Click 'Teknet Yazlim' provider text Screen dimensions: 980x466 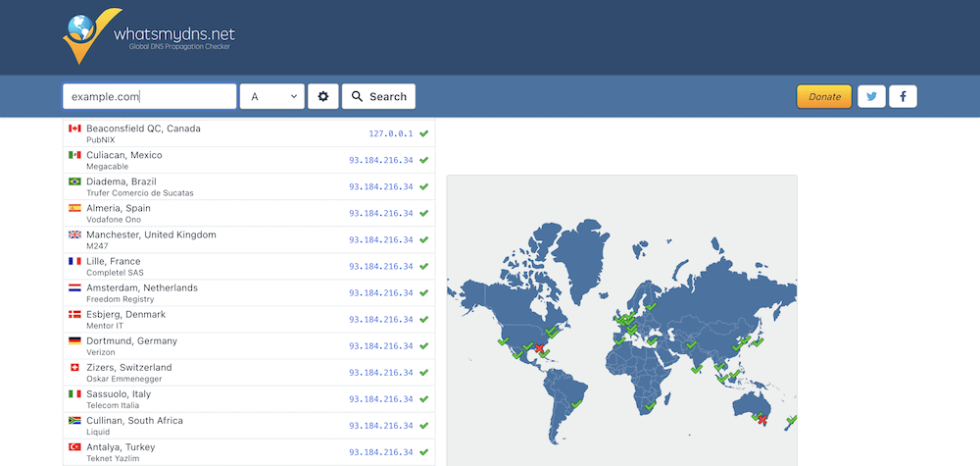click(x=113, y=458)
